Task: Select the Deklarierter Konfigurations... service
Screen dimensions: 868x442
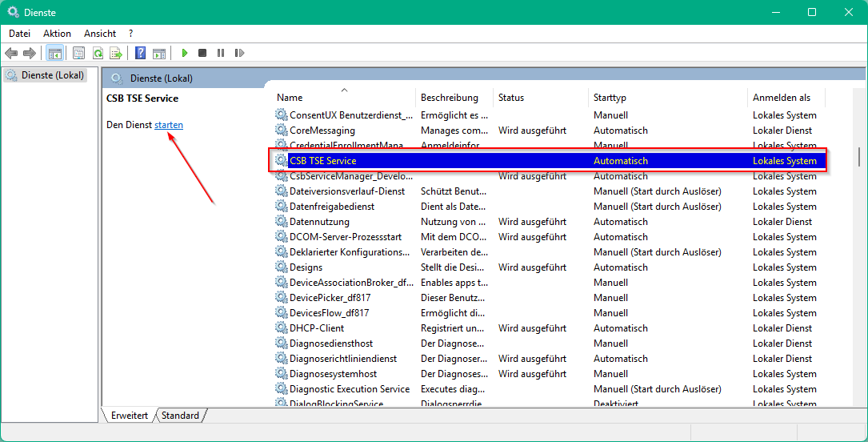Action: click(350, 252)
